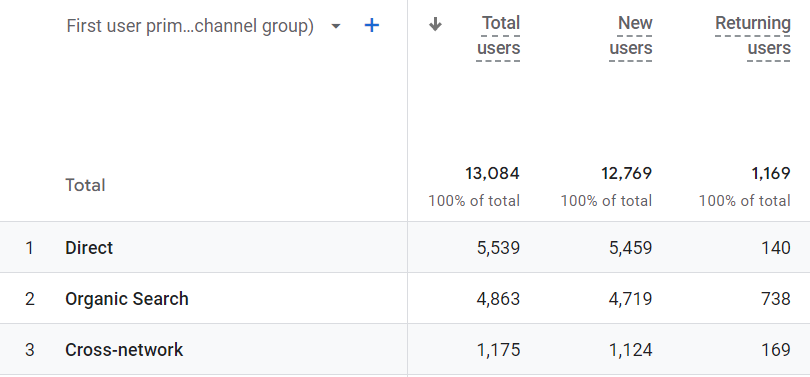This screenshot has height=377, width=810.
Task: Click Direct new users value 5,459
Action: click(x=631, y=248)
